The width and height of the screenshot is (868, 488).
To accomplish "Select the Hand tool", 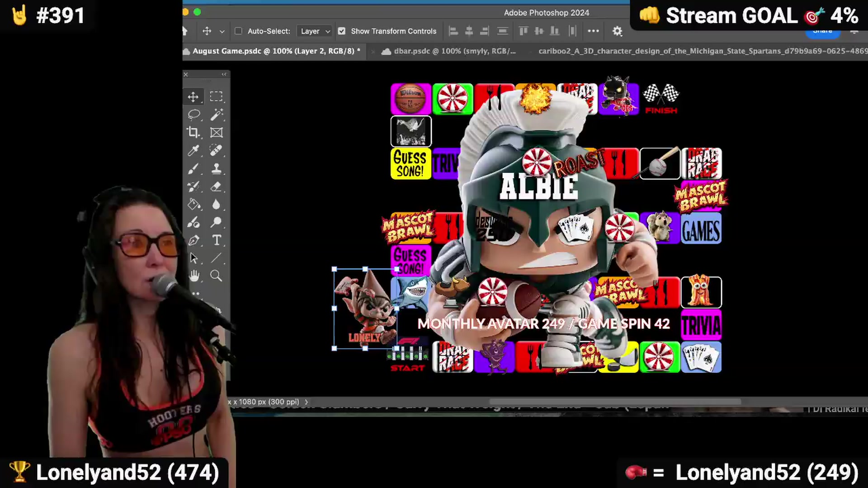I will 193,276.
